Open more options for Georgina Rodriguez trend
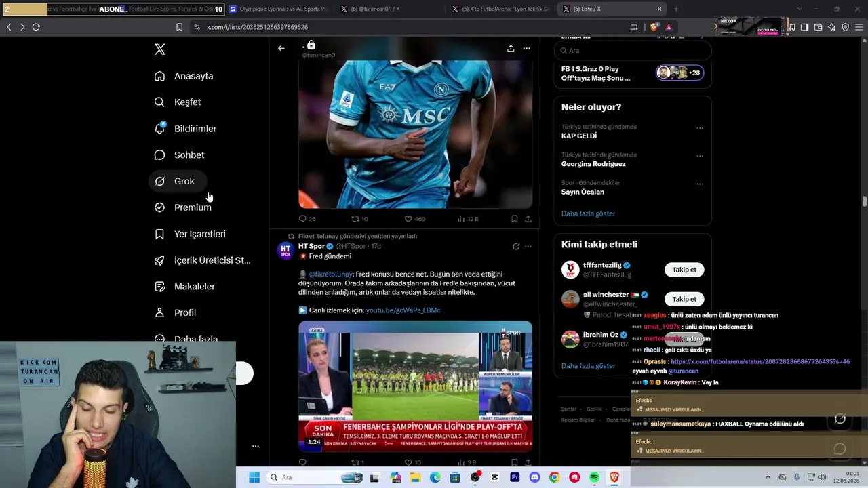868x488 pixels. [700, 156]
